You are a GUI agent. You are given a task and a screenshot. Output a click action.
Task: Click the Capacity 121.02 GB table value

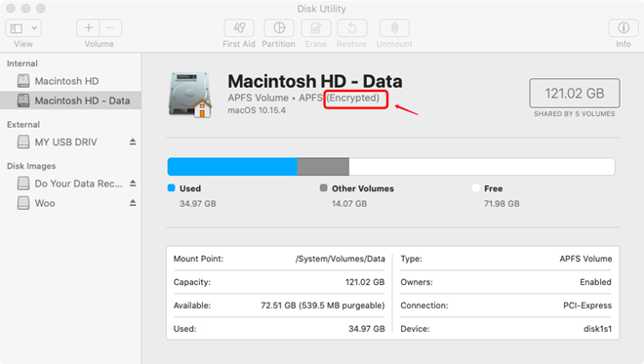[365, 282]
